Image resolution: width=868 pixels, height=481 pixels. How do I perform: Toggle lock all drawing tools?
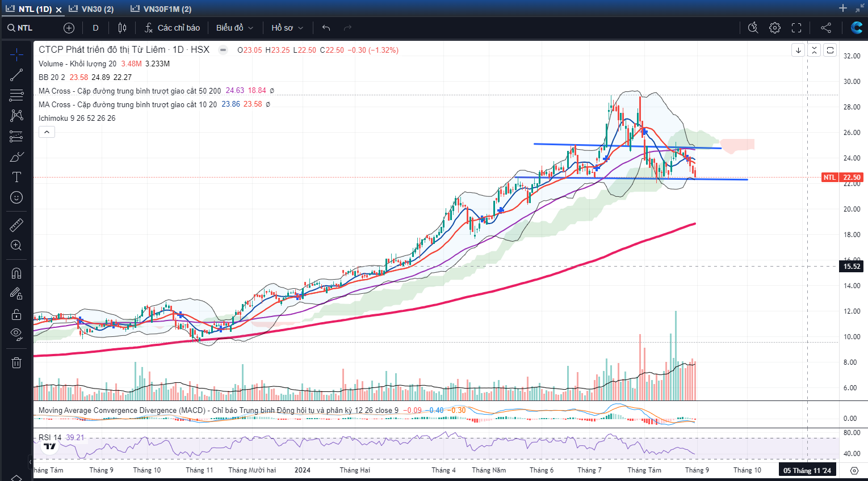point(16,314)
